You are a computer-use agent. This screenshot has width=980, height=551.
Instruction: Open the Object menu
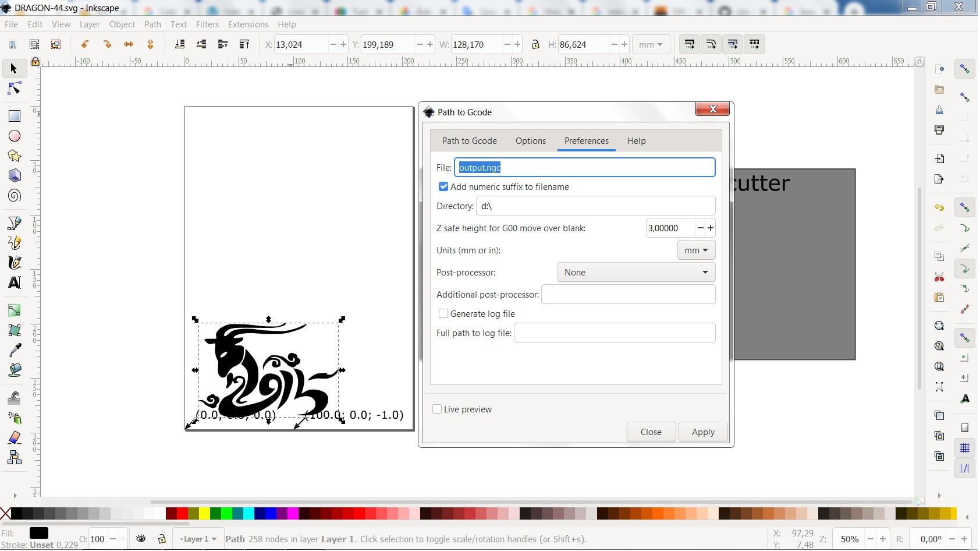(122, 24)
